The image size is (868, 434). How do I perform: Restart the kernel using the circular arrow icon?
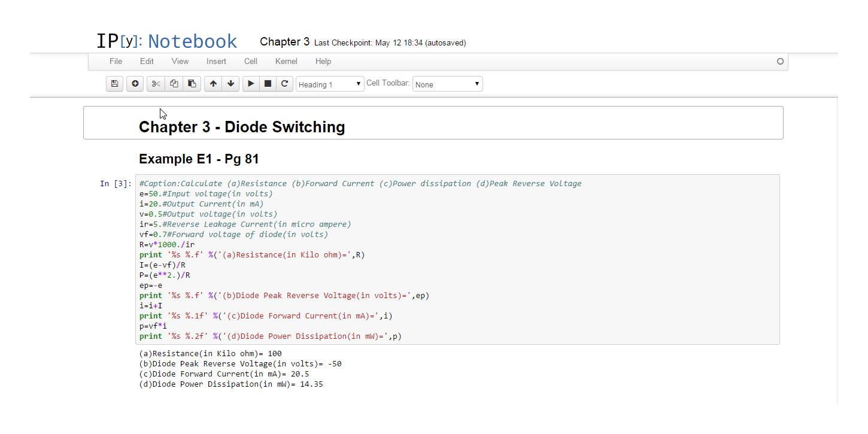coord(285,84)
